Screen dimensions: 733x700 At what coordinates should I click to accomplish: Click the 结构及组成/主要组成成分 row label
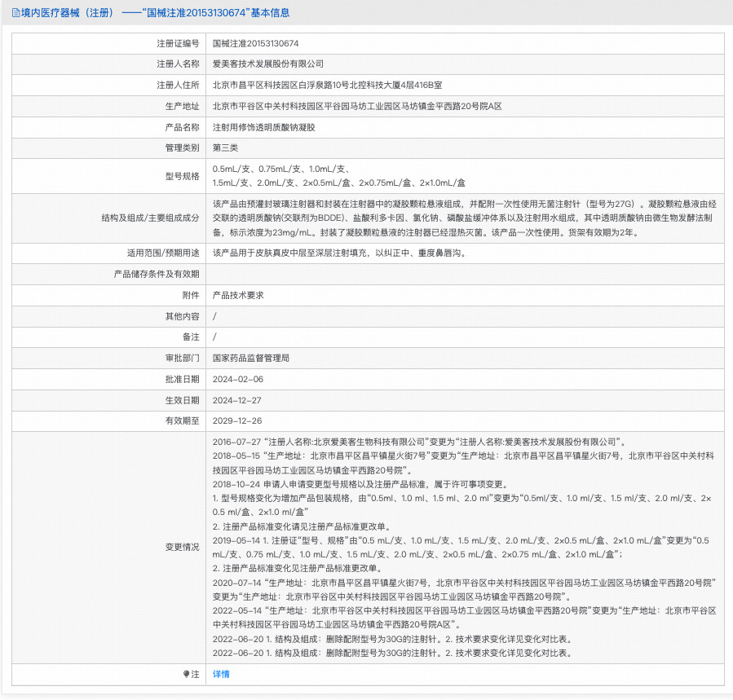pyautogui.click(x=150, y=218)
